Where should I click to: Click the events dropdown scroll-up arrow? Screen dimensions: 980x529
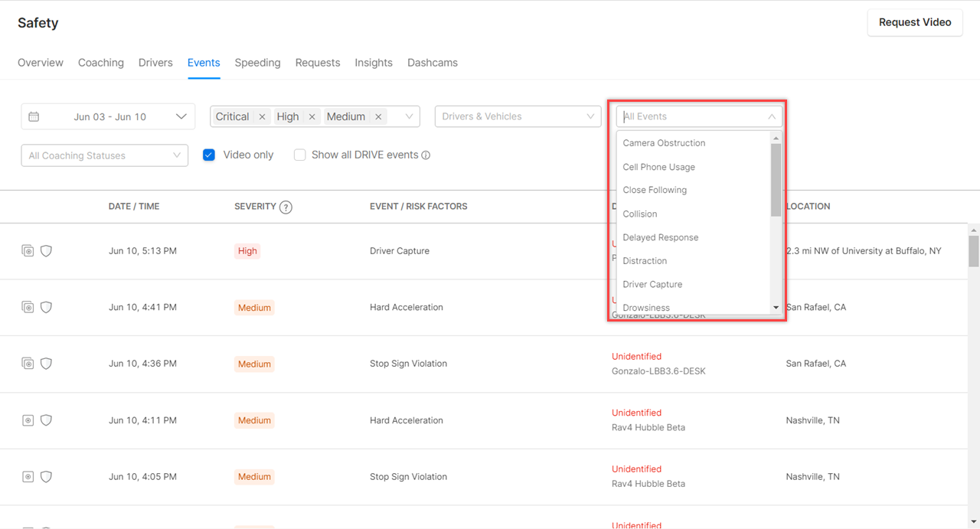(x=776, y=139)
